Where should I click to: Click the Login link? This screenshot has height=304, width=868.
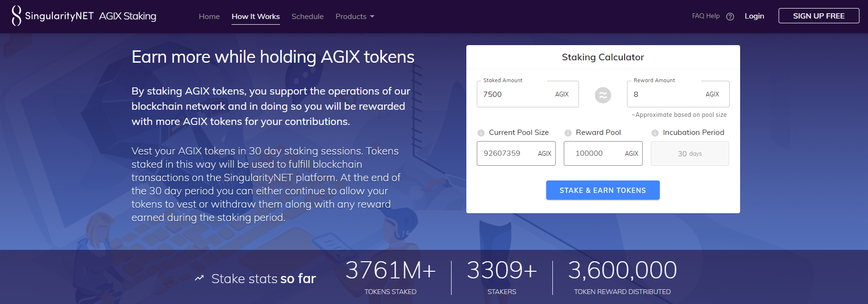754,16
